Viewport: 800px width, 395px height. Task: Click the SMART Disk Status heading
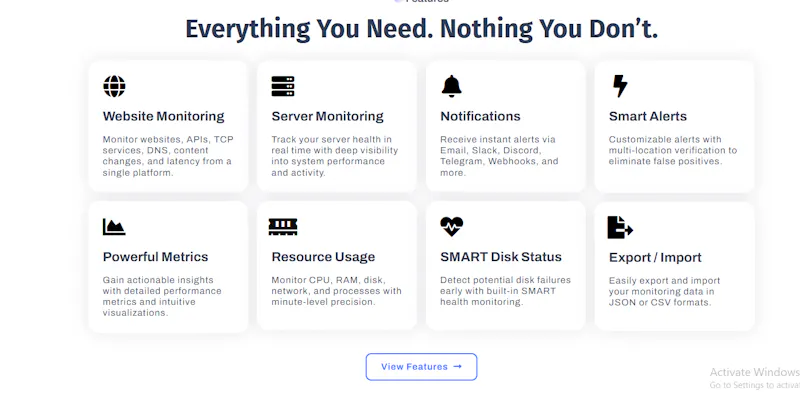pyautogui.click(x=501, y=257)
